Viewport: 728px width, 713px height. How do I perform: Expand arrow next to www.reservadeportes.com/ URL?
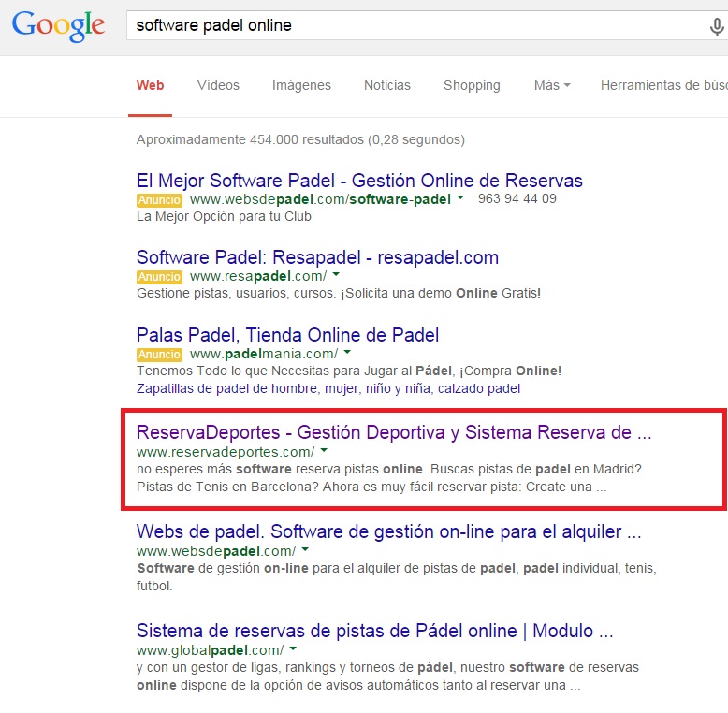(324, 450)
